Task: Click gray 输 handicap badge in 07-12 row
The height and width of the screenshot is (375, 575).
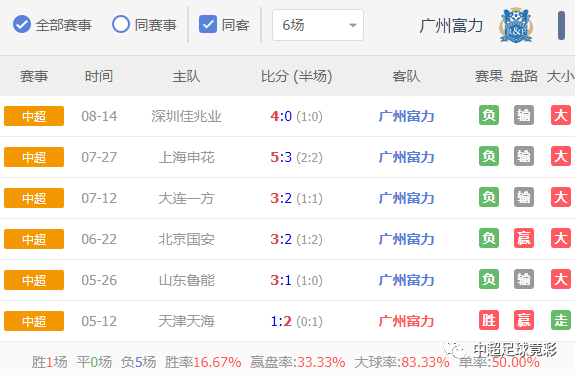Action: tap(524, 198)
